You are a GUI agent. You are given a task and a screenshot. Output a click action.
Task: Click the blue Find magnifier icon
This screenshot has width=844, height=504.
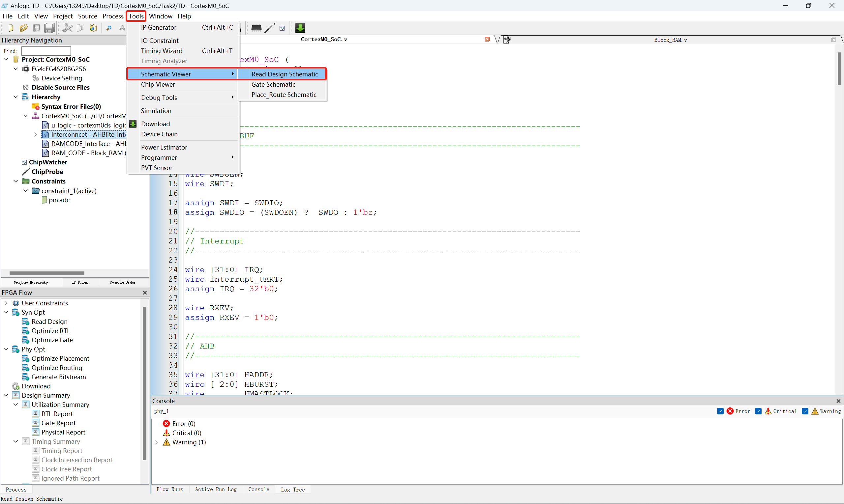tap(109, 28)
